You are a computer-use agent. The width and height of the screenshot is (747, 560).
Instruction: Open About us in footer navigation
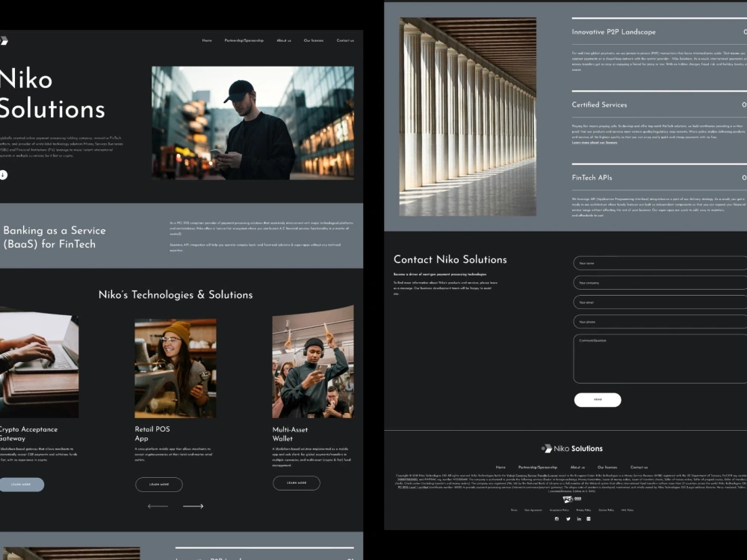(x=577, y=467)
